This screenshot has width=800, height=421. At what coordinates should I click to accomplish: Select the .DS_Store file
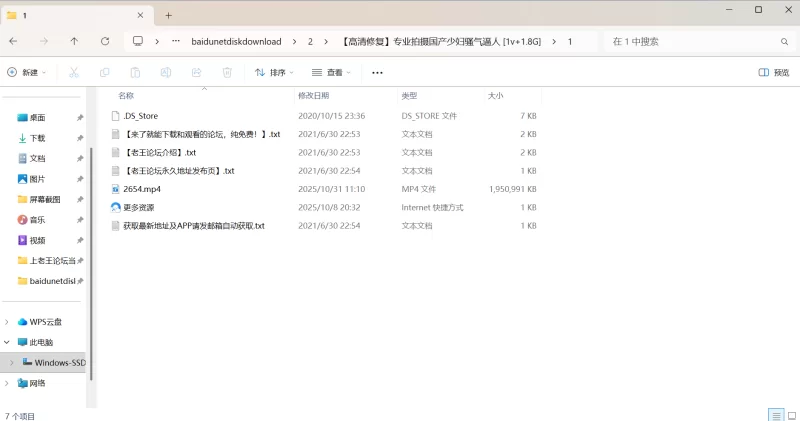(x=140, y=116)
